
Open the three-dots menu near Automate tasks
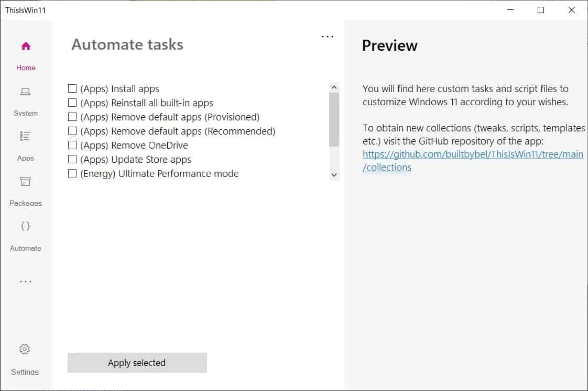click(328, 36)
